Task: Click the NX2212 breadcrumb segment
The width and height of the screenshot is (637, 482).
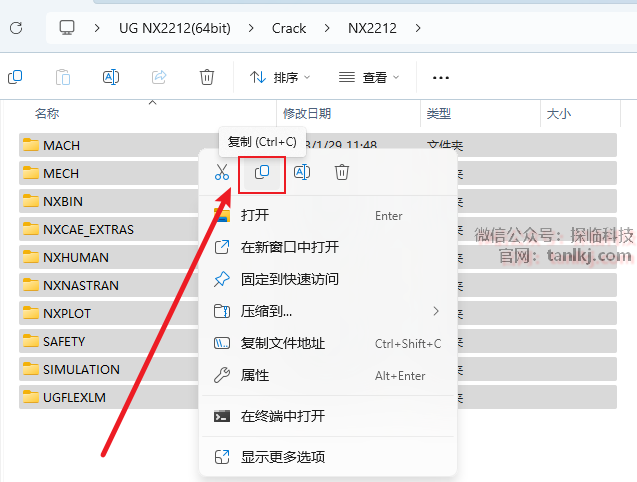Action: [372, 28]
